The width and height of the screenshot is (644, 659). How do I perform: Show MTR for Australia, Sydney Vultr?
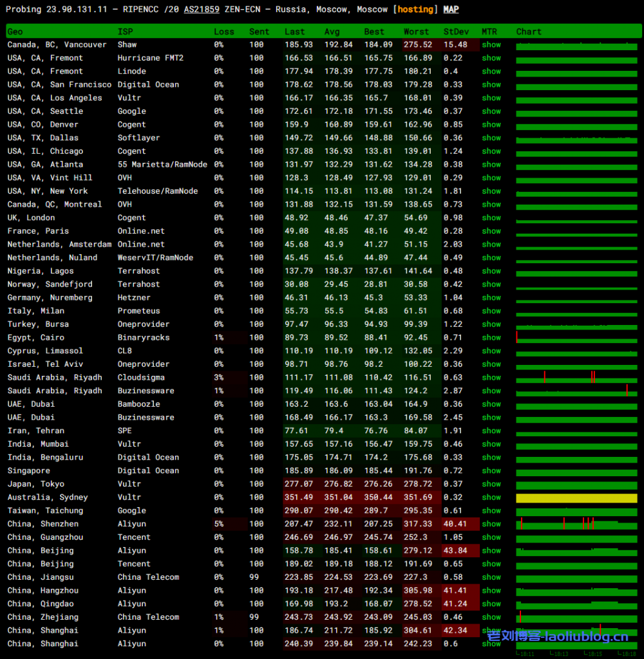click(x=491, y=497)
